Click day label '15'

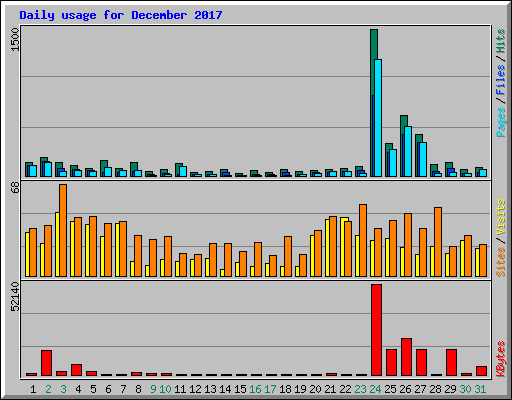240,389
